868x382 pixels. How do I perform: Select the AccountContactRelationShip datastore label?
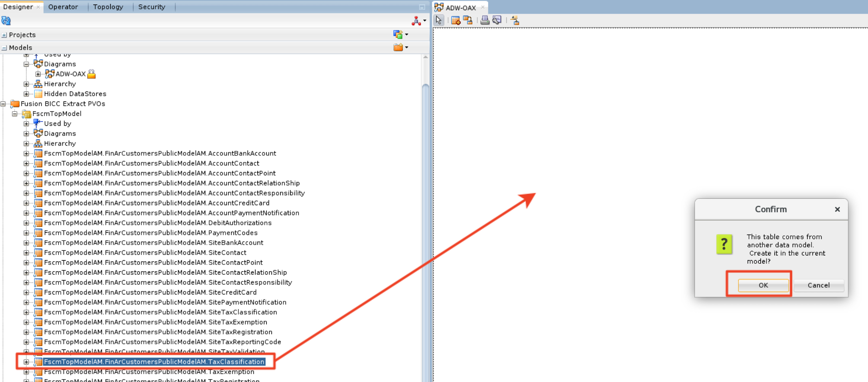172,183
